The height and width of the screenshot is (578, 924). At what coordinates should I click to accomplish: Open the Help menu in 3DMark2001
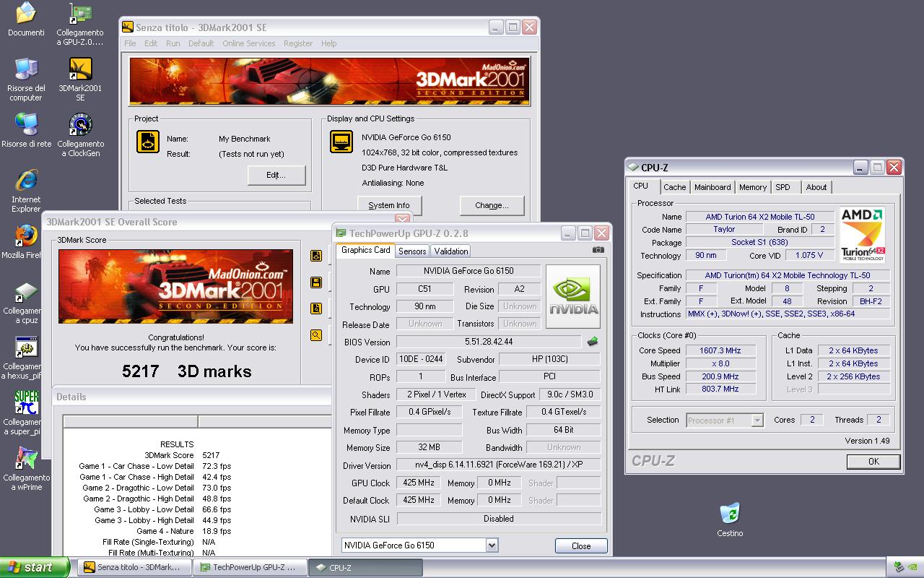pyautogui.click(x=328, y=43)
